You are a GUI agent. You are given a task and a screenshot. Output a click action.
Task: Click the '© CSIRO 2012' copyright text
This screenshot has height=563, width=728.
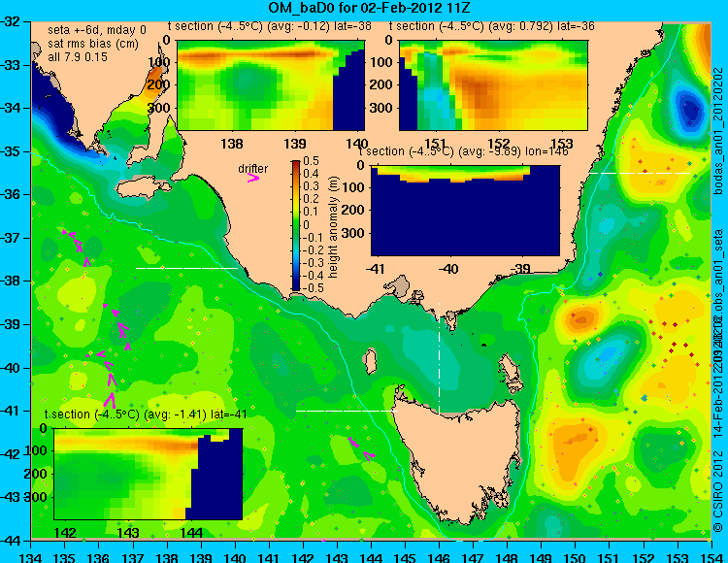(717, 490)
